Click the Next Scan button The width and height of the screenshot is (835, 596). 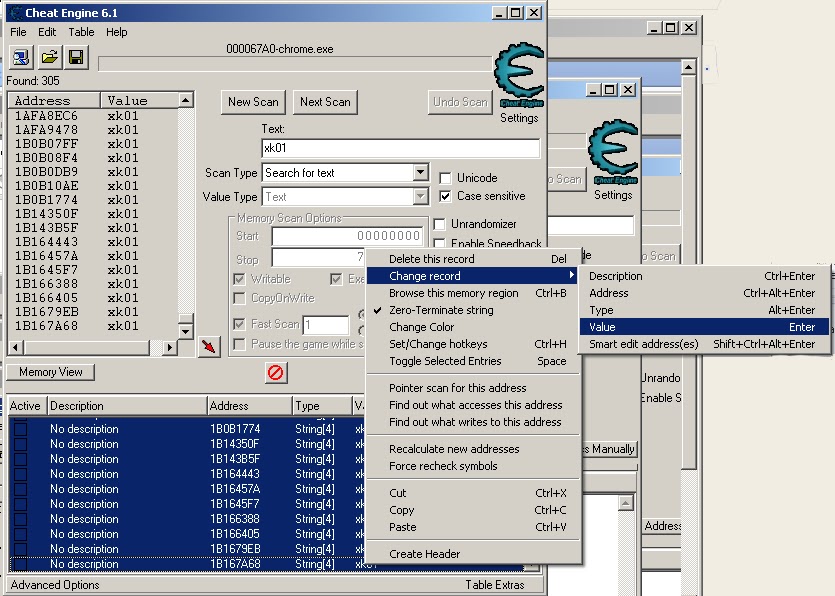(325, 102)
